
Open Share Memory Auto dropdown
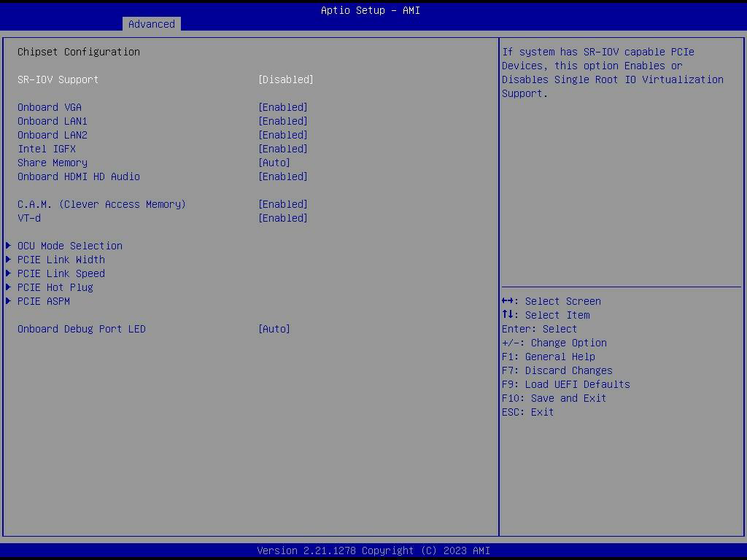point(274,163)
